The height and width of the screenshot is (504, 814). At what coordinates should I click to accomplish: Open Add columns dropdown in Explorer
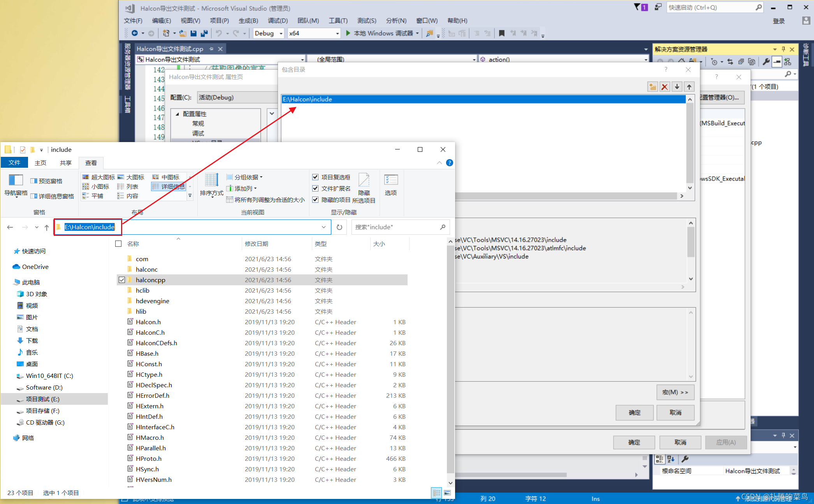[x=241, y=188]
